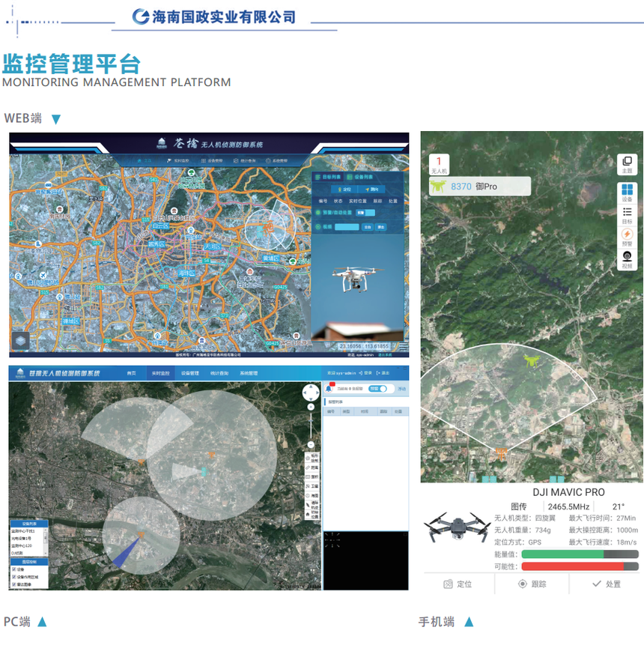Click the 定位 button in WEB target panel

coord(344,190)
